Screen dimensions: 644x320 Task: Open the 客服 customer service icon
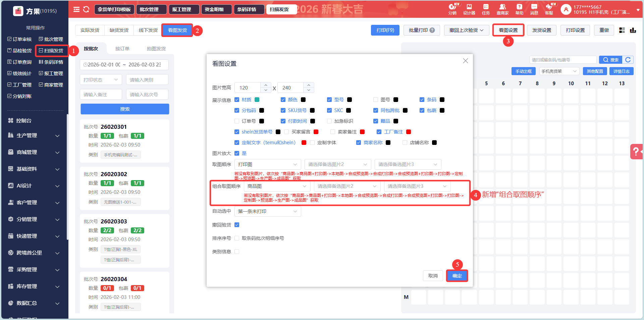pyautogui.click(x=549, y=9)
